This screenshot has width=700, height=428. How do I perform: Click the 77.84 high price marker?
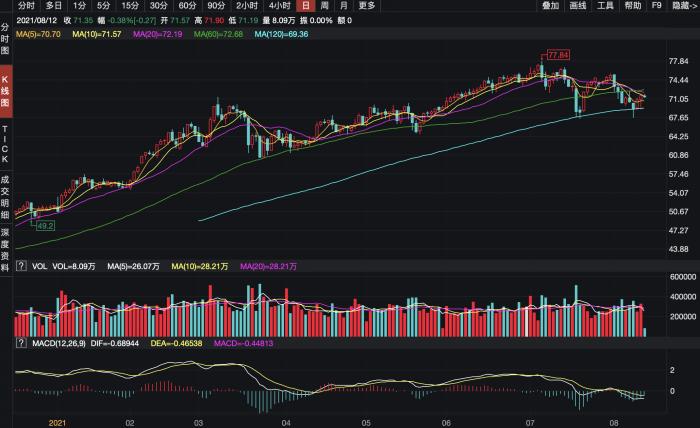(557, 54)
